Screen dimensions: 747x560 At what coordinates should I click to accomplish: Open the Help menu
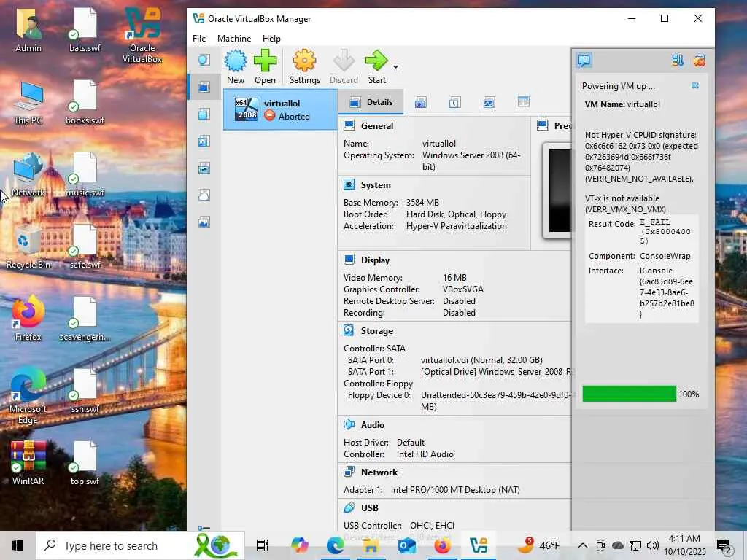(x=271, y=39)
